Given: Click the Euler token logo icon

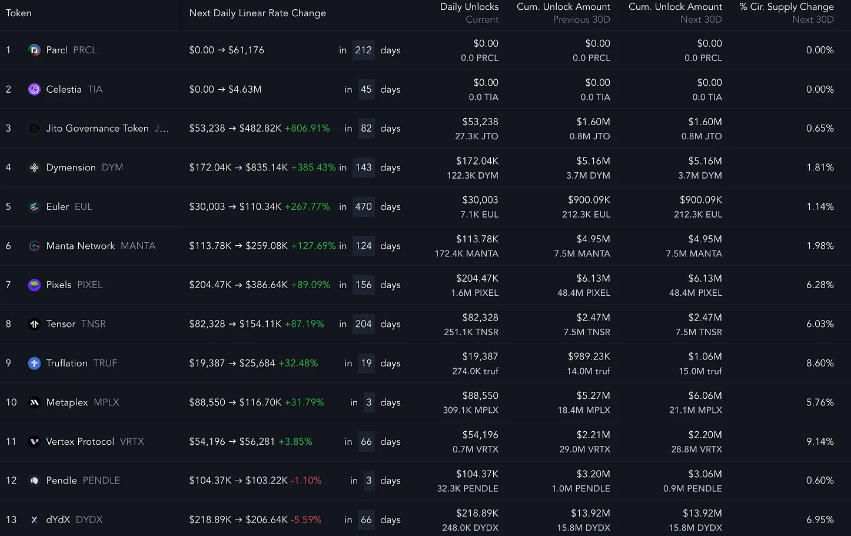Looking at the screenshot, I should 34,207.
